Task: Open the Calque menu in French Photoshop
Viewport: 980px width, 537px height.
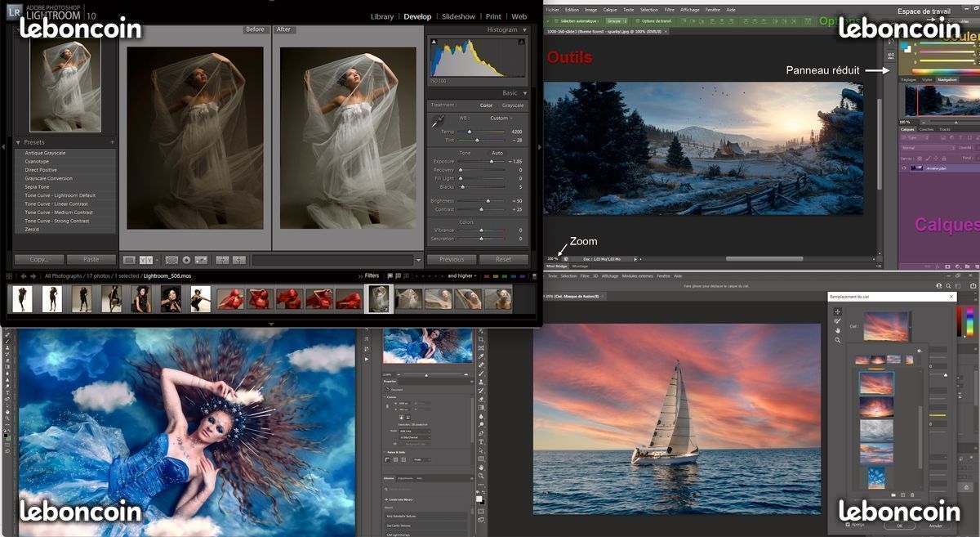Action: click(x=610, y=10)
